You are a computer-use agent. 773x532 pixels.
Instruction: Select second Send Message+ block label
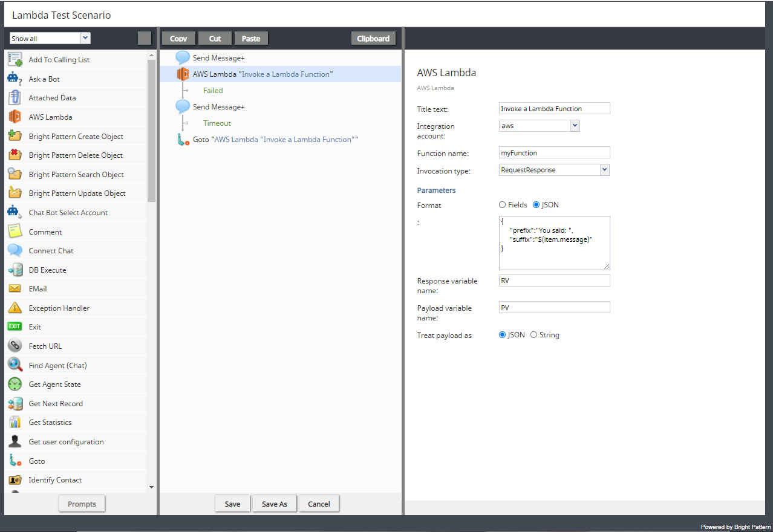[218, 106]
